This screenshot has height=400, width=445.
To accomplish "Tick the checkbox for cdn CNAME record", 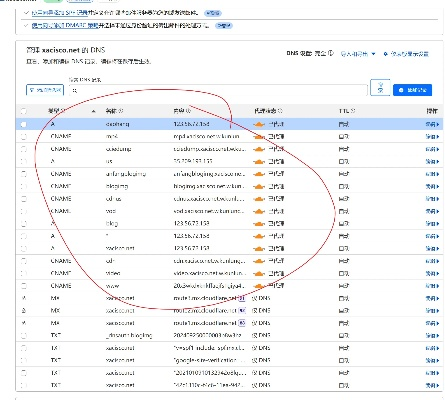I will [x=24, y=261].
